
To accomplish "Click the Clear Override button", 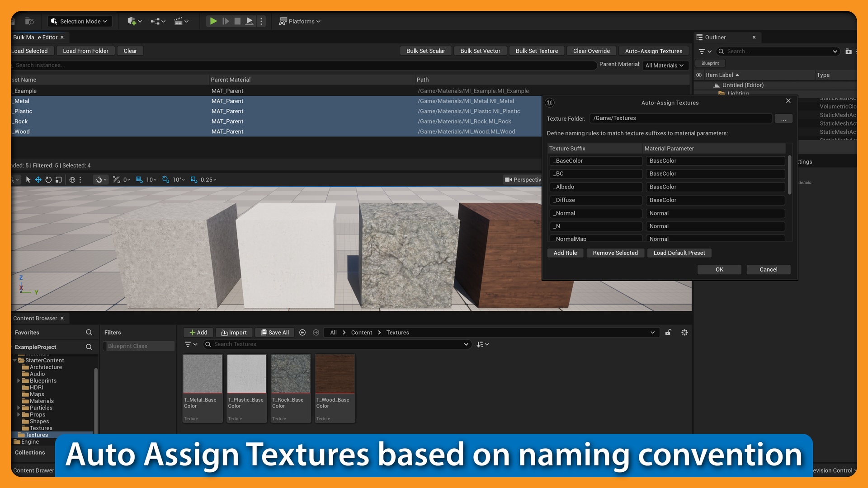I will tap(591, 51).
